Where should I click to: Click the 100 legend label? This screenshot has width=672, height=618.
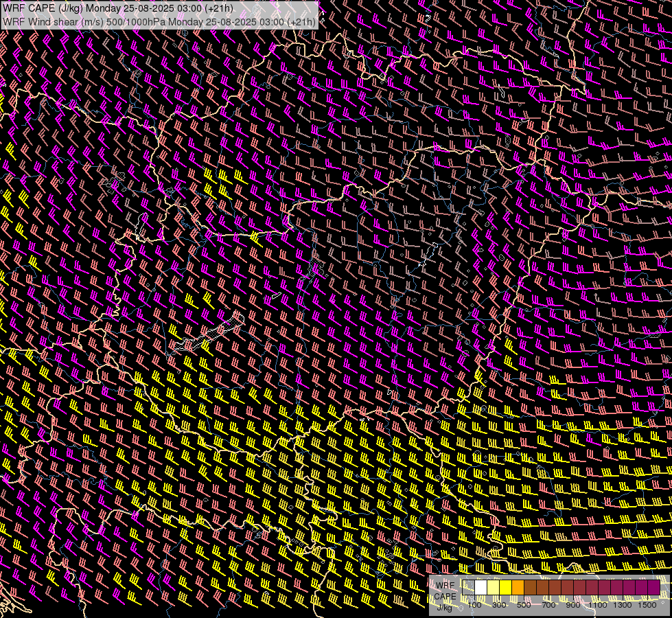pyautogui.click(x=474, y=605)
